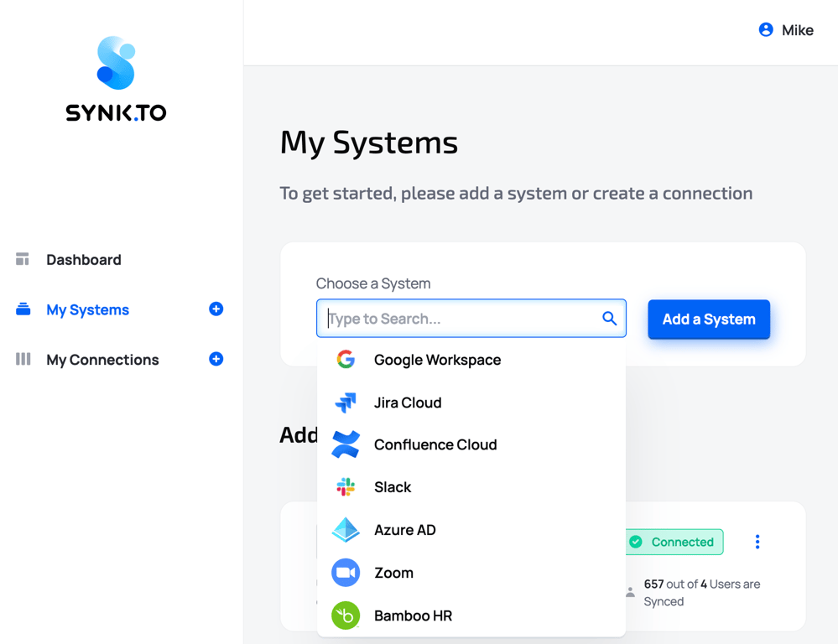
Task: Click the Connected status badge
Action: coord(674,542)
